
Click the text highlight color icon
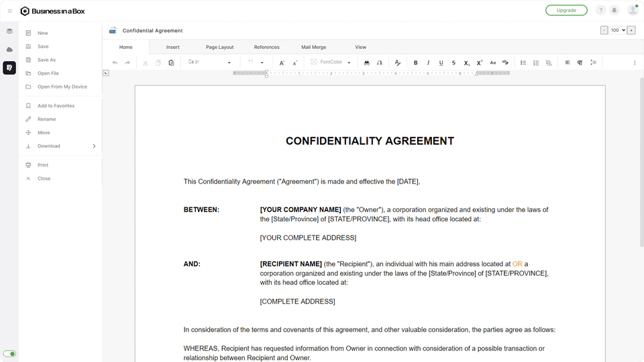(505, 63)
